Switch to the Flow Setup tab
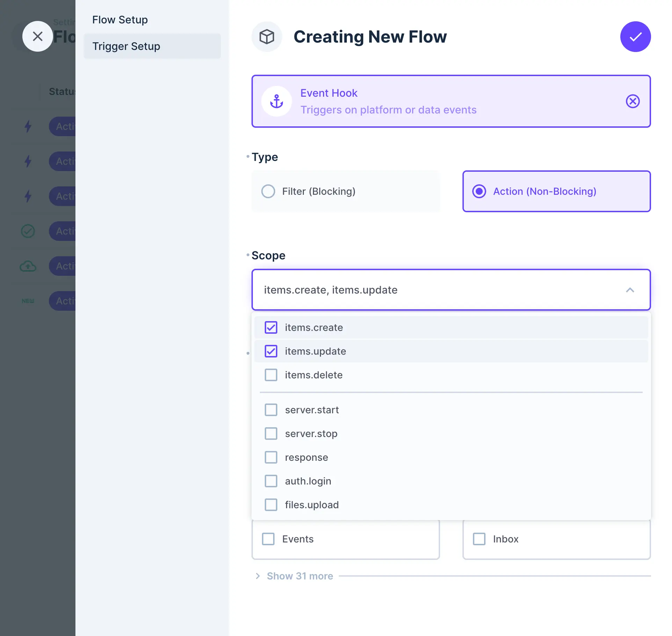Image resolution: width=672 pixels, height=636 pixels. click(x=120, y=20)
